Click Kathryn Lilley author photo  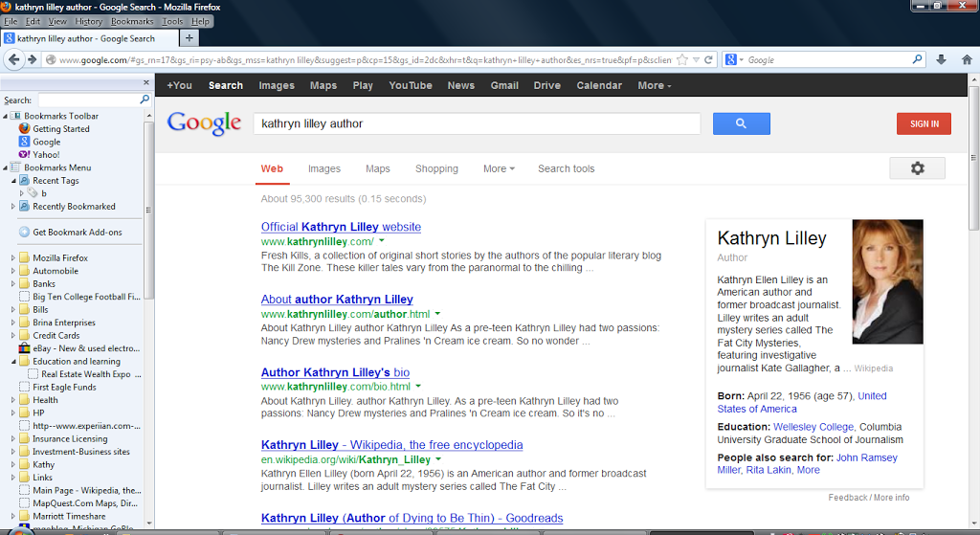(887, 282)
